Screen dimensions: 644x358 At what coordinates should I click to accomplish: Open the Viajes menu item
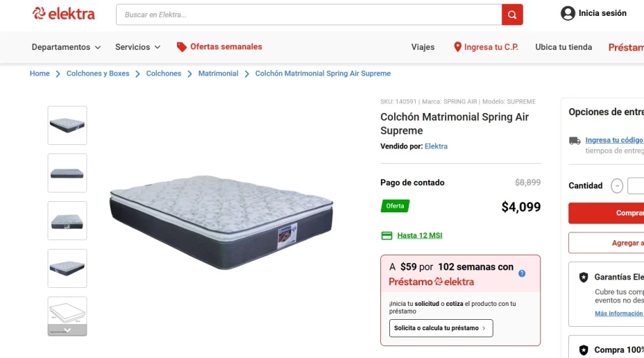click(x=423, y=47)
